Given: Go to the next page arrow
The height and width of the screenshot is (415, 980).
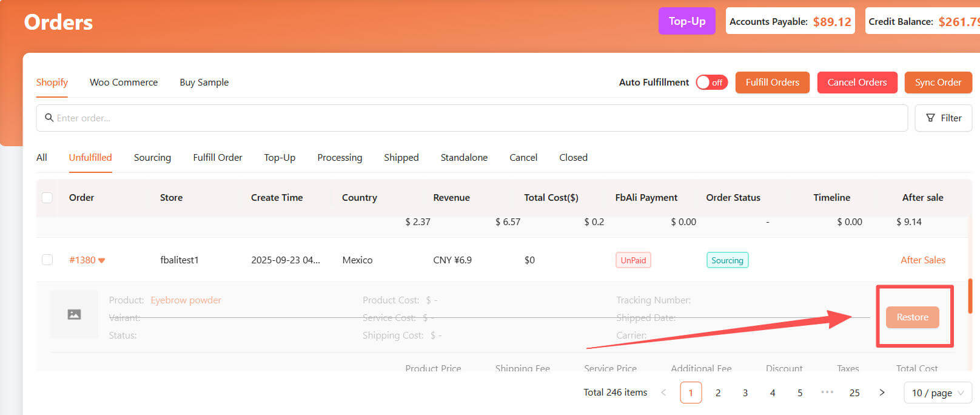Looking at the screenshot, I should click(x=882, y=393).
